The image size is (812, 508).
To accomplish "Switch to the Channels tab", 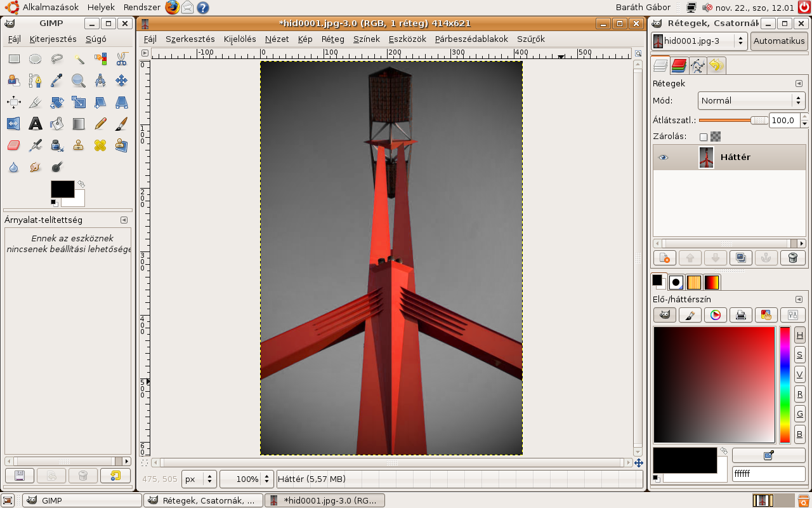I will [679, 65].
